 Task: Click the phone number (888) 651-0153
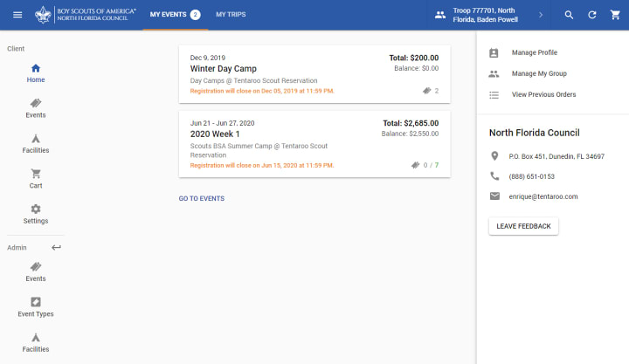click(531, 176)
